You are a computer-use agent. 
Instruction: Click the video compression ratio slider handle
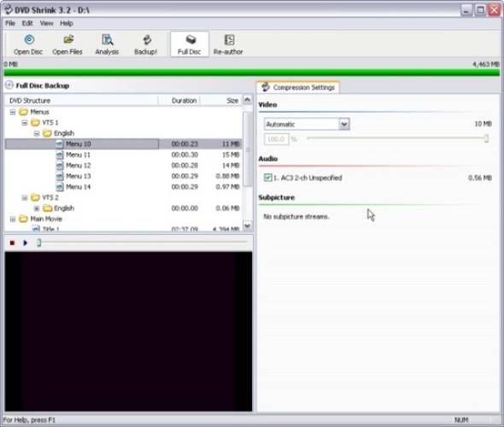click(486, 138)
